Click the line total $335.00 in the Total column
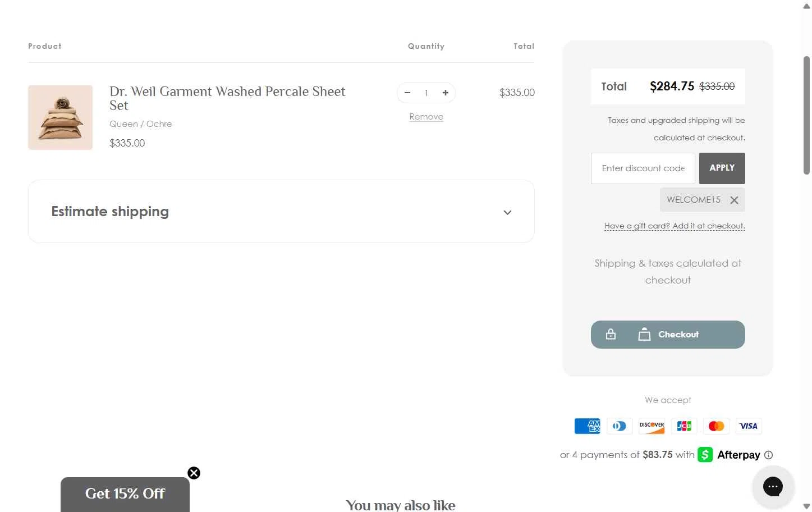Image resolution: width=812 pixels, height=512 pixels. click(517, 93)
